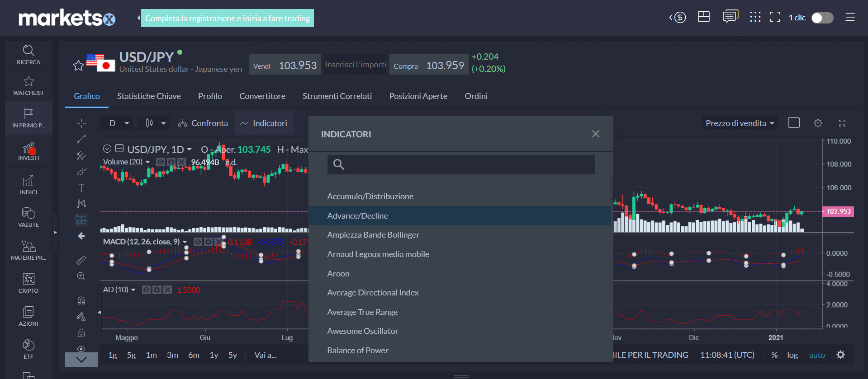
Task: Expand the USD/JPY, 1D legend dropdown
Action: [189, 150]
